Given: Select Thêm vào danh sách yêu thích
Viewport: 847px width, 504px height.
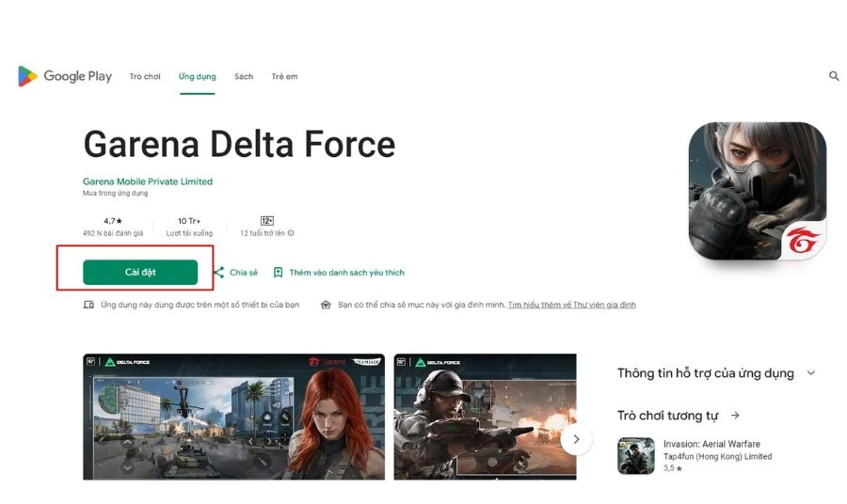Looking at the screenshot, I should click(x=346, y=273).
